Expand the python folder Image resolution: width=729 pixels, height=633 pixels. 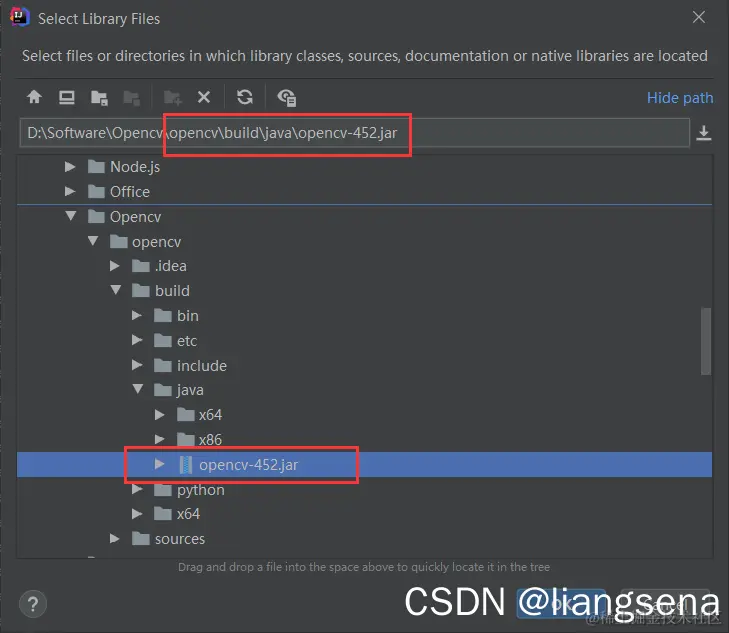pyautogui.click(x=136, y=489)
